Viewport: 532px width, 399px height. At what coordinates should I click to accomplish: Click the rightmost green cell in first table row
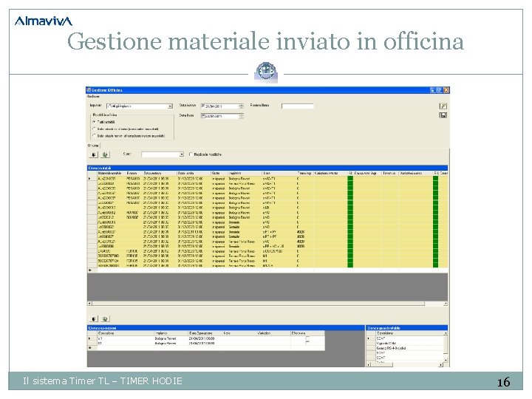click(436, 179)
